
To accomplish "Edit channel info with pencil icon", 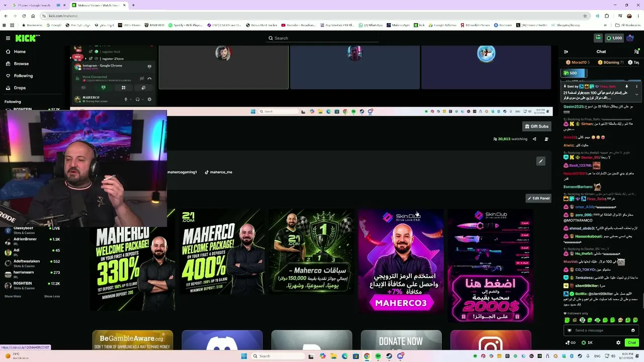I will click(x=541, y=161).
